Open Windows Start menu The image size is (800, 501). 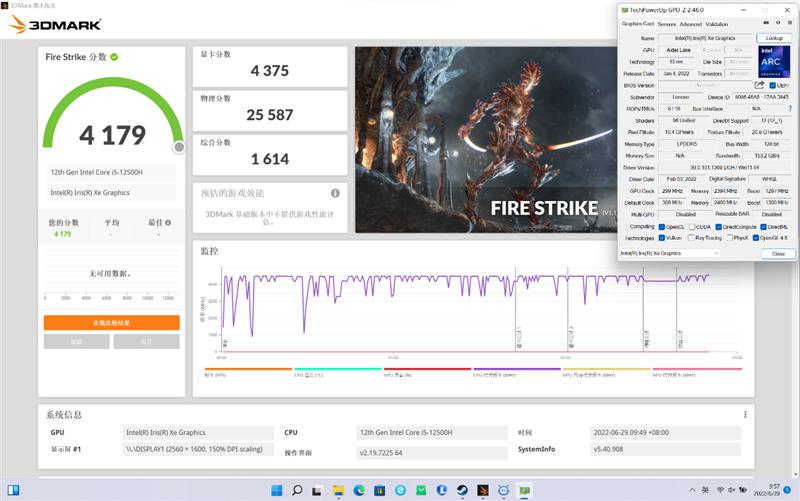tap(277, 490)
